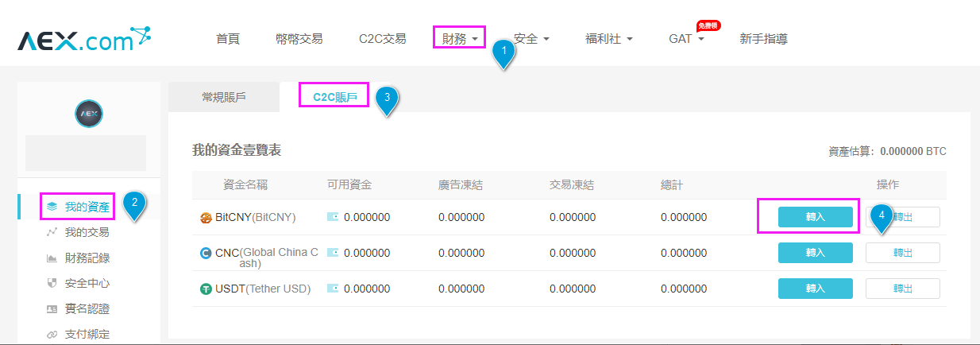
Task: Open 安全中心 in sidebar
Action: point(87,283)
